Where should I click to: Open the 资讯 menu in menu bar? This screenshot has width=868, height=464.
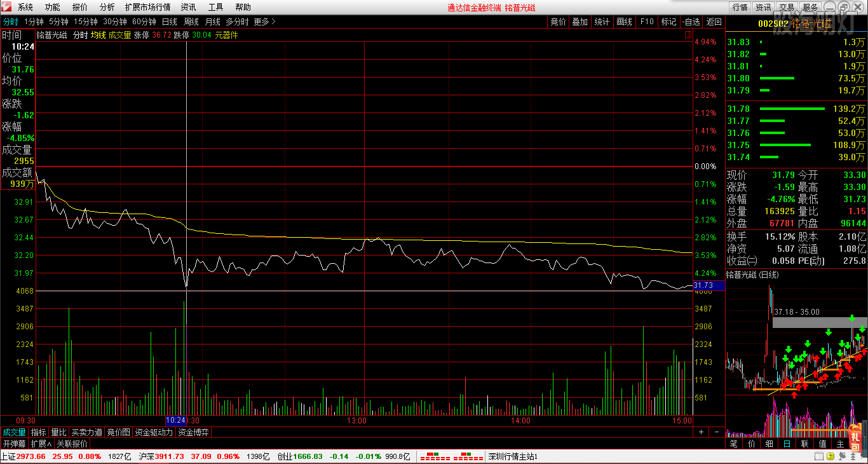click(x=188, y=7)
